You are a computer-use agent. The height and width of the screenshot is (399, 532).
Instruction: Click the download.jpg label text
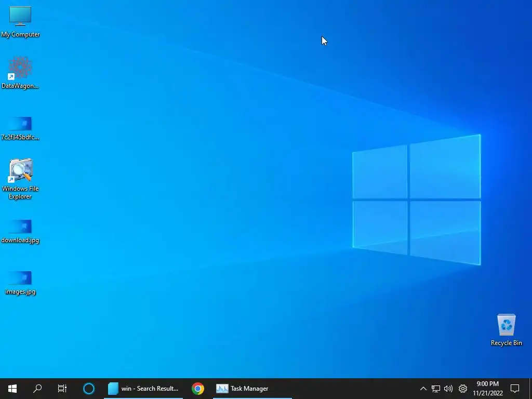pos(20,240)
